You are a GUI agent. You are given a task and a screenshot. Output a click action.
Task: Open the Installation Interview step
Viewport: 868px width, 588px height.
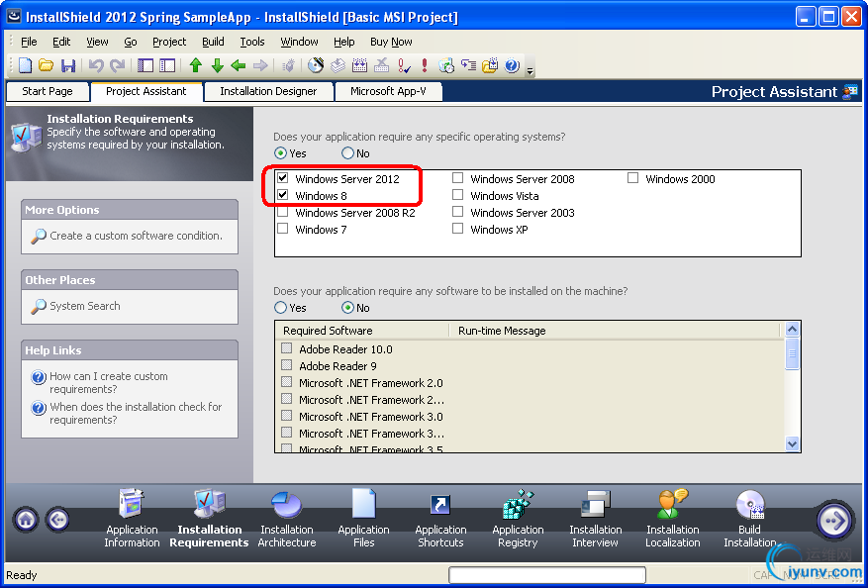pyautogui.click(x=595, y=519)
